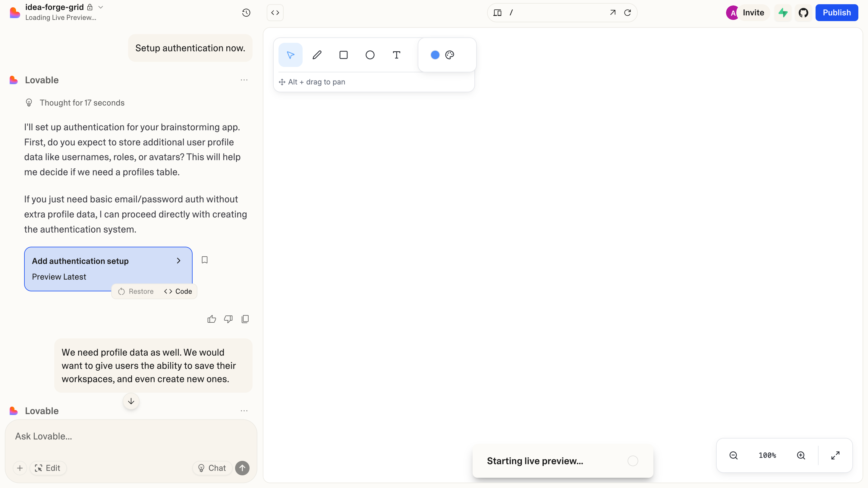The width and height of the screenshot is (868, 488).
Task: Open version history clock icon
Action: [x=246, y=13]
